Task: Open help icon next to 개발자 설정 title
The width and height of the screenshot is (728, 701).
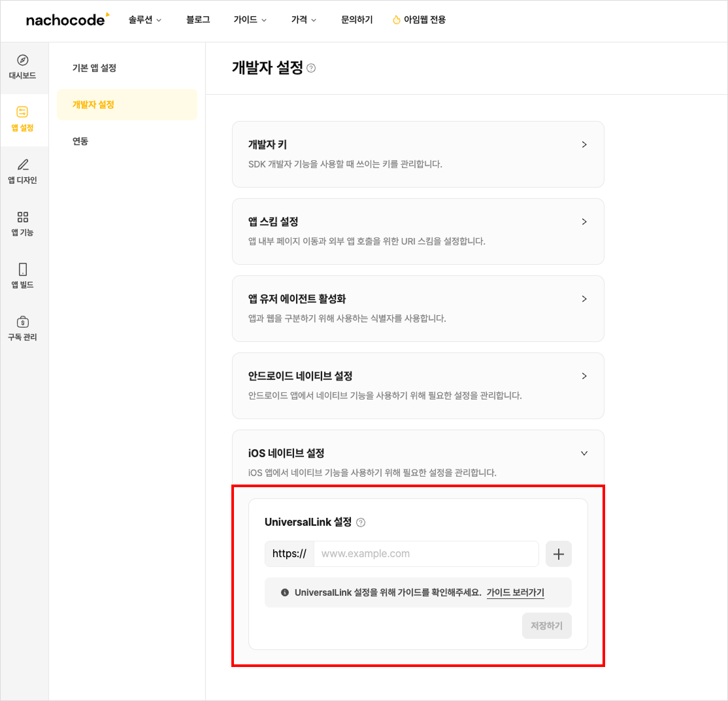Action: tap(312, 67)
